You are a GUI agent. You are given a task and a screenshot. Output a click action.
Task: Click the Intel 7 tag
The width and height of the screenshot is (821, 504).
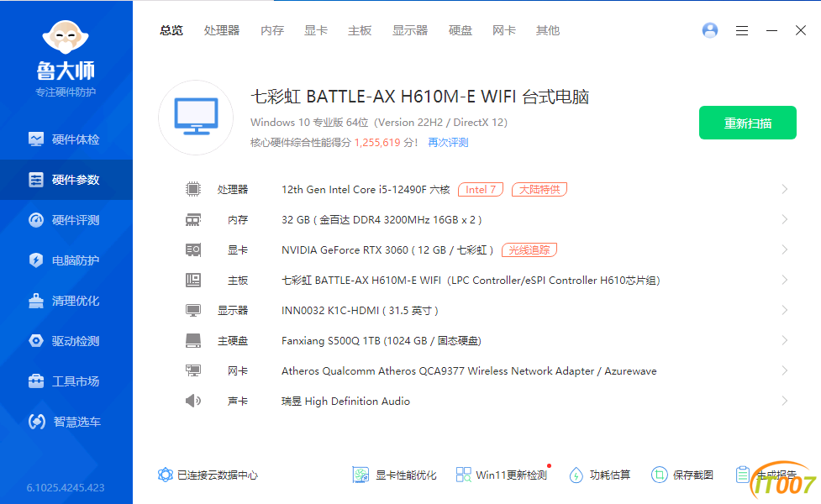(x=481, y=190)
